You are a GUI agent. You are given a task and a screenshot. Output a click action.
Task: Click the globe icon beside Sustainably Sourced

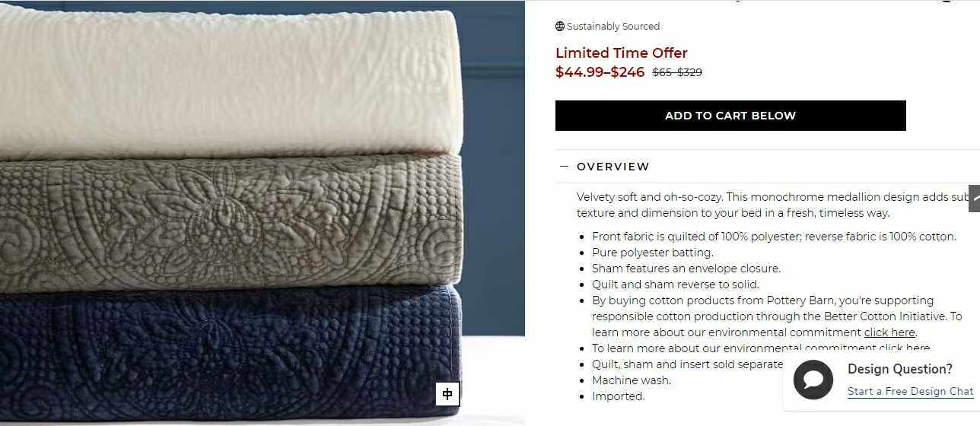[x=560, y=27]
